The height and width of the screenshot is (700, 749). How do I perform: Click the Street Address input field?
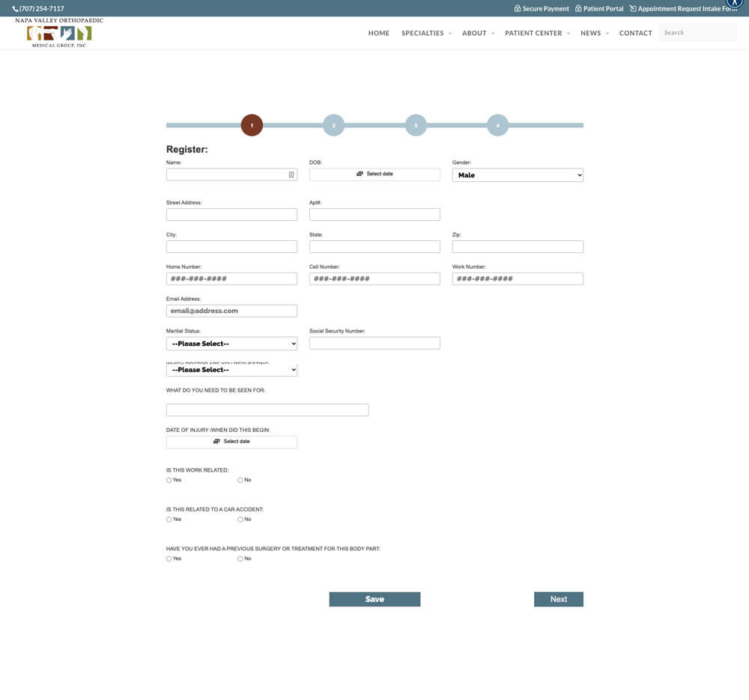tap(231, 214)
